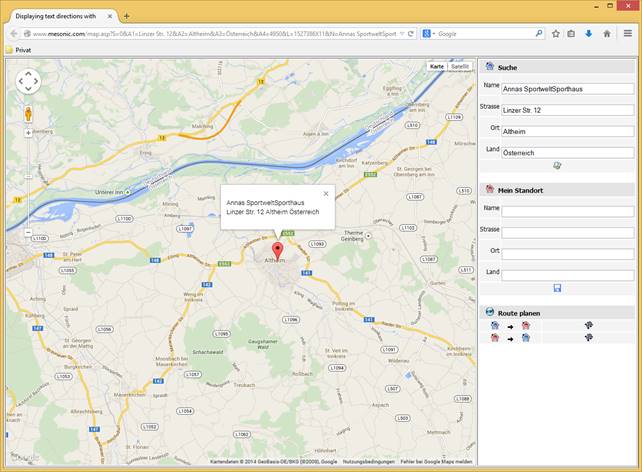The width and height of the screenshot is (642, 472).
Task: Click the Name field under Mein Standort
Action: [567, 211]
